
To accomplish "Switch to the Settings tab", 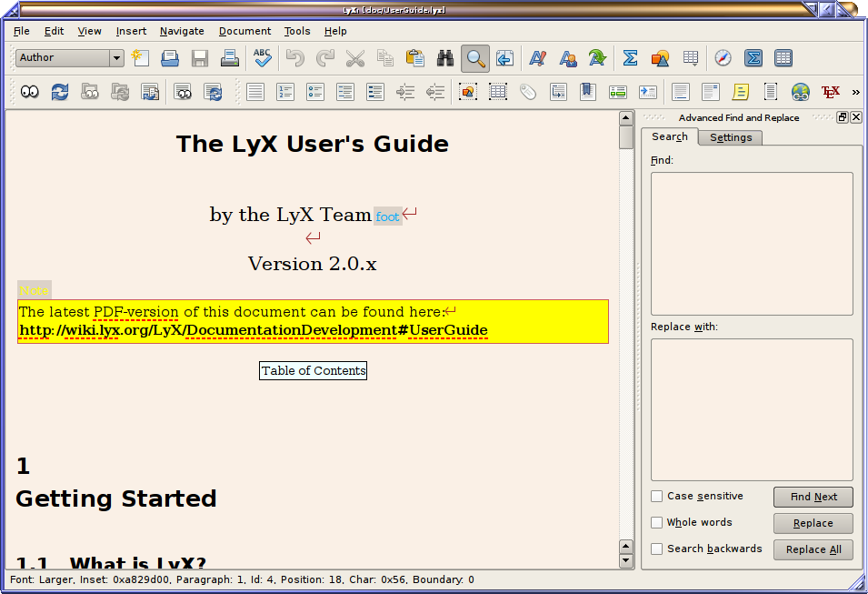I will click(731, 137).
